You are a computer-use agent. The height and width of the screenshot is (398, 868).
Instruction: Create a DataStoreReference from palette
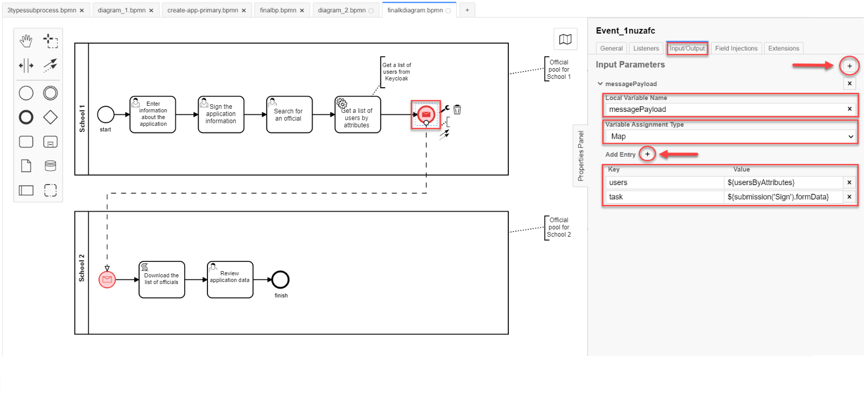[x=51, y=165]
